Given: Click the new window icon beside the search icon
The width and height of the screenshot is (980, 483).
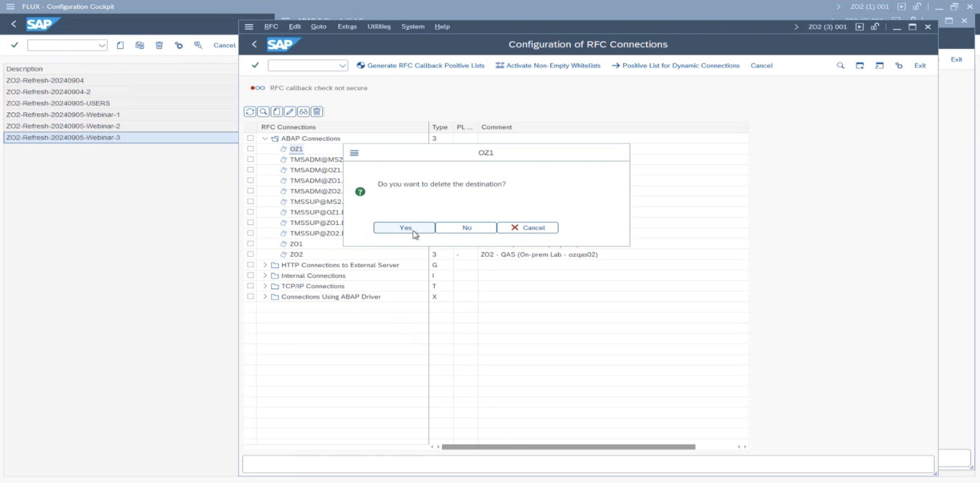Looking at the screenshot, I should click(860, 66).
